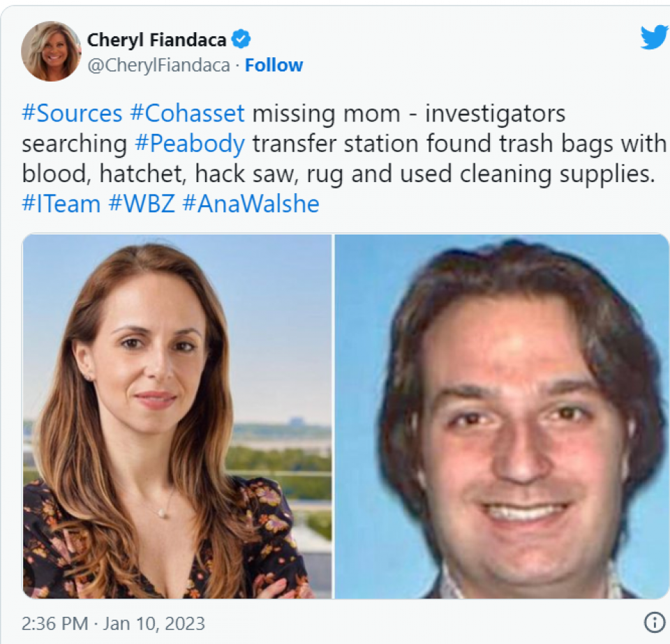Click the Twitter bird logo
The width and height of the screenshot is (670, 644).
point(655,37)
